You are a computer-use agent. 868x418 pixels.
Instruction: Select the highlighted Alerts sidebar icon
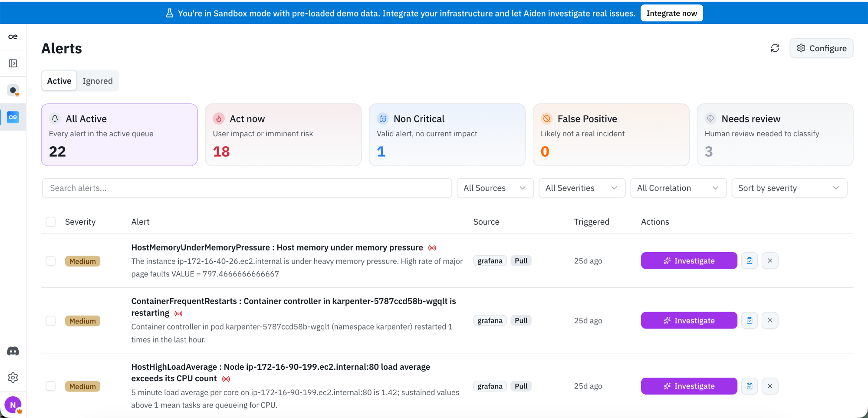click(13, 117)
